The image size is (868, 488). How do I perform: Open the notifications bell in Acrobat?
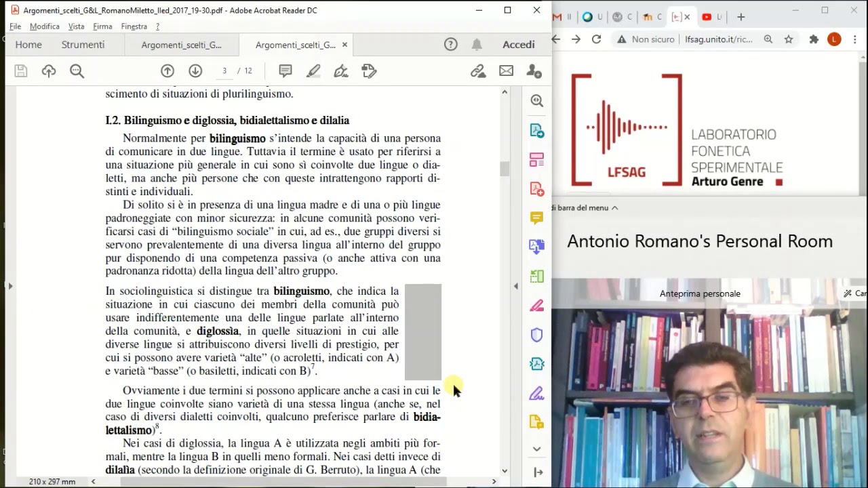click(x=477, y=45)
